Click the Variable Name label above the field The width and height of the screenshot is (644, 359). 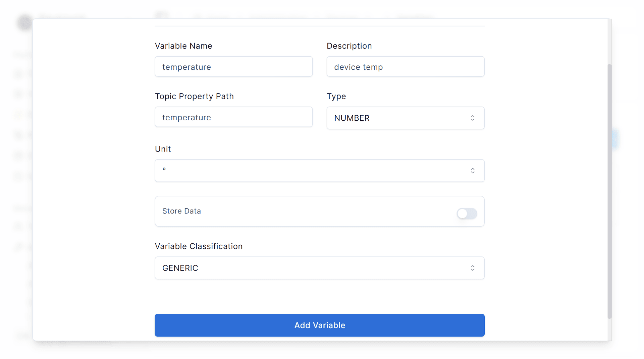coord(183,46)
